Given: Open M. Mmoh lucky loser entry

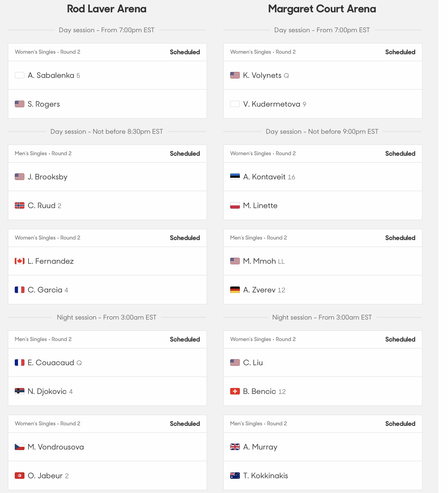Looking at the screenshot, I should [x=323, y=261].
